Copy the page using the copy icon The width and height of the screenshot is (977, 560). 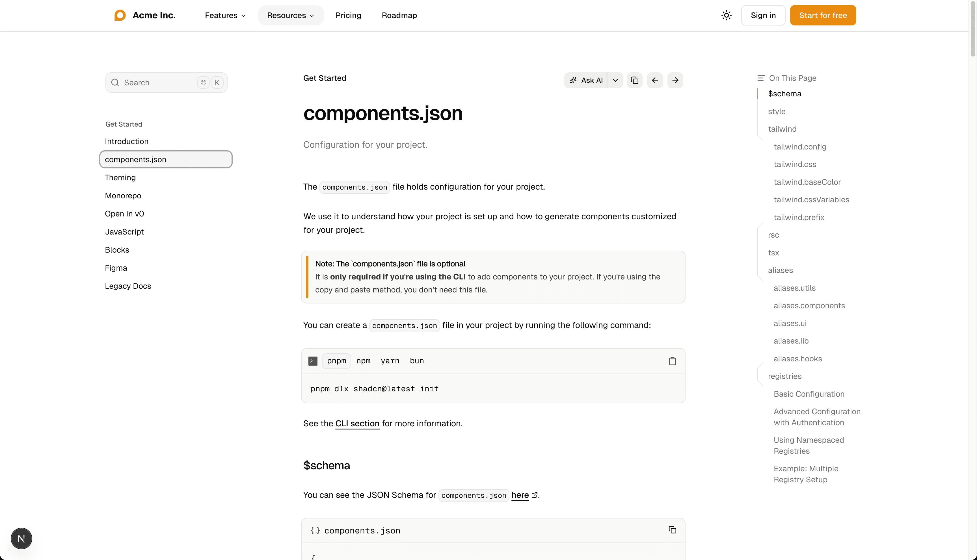tap(635, 80)
